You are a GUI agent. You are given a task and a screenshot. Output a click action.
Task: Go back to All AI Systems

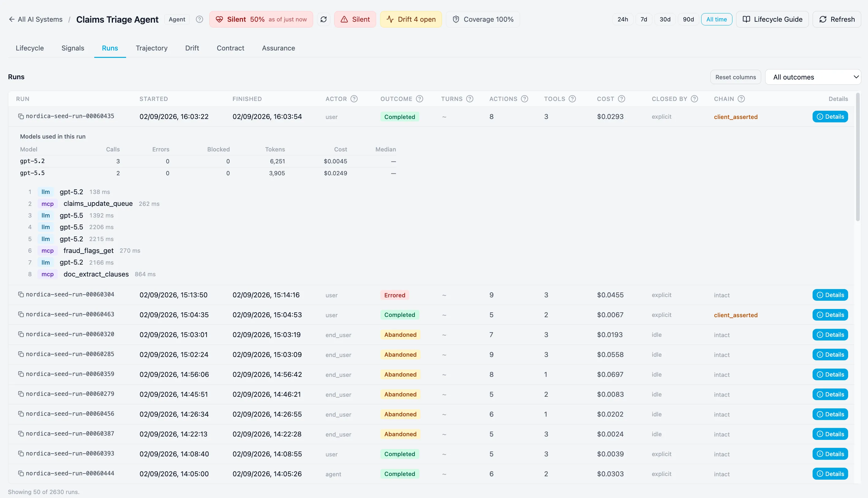(x=36, y=19)
